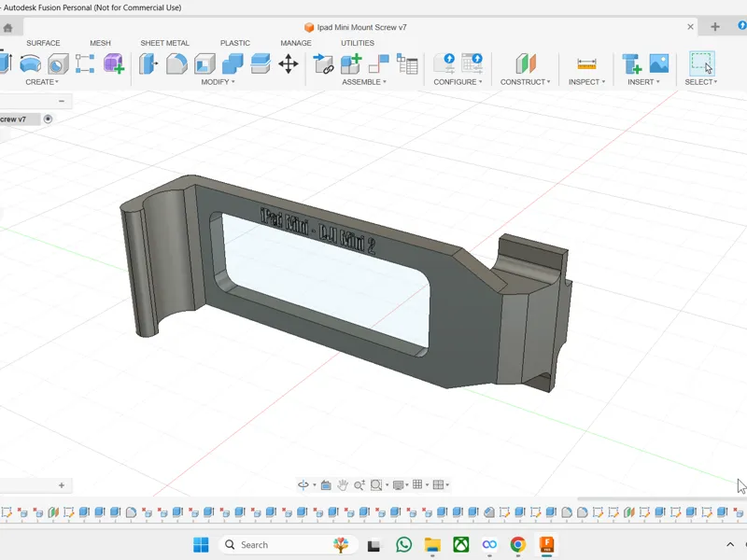Switch to the UTILITIES tab
This screenshot has width=747, height=560.
[x=358, y=43]
